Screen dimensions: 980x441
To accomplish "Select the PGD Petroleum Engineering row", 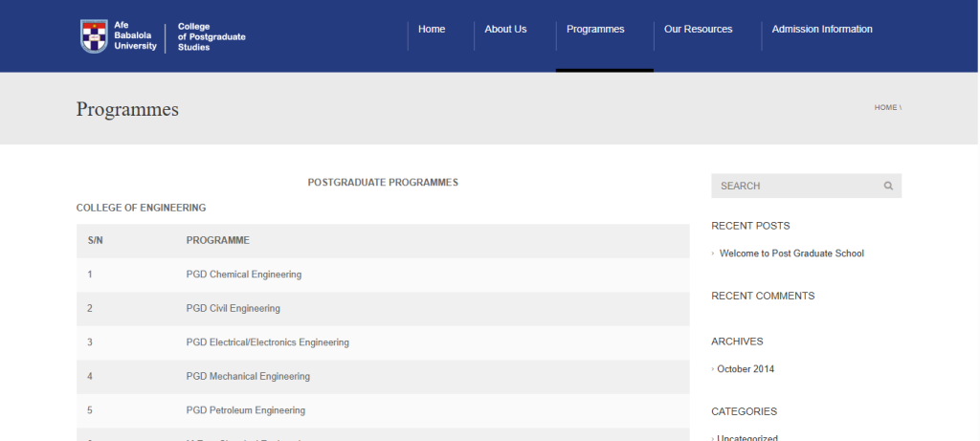I will (246, 410).
